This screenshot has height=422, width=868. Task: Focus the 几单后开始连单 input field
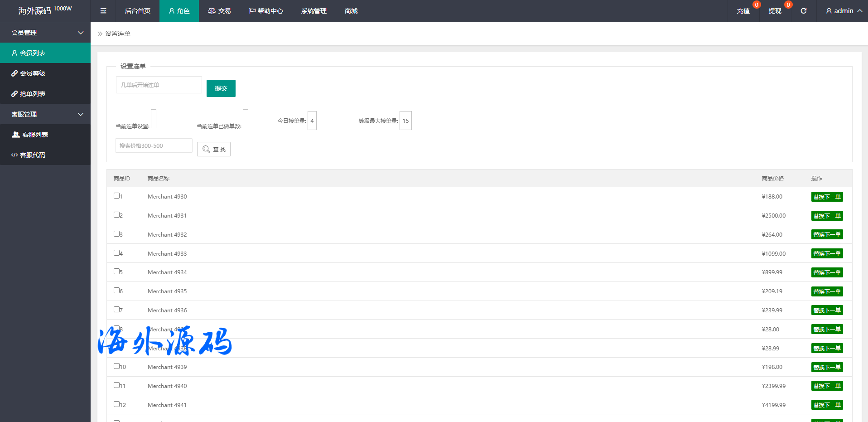coord(159,85)
